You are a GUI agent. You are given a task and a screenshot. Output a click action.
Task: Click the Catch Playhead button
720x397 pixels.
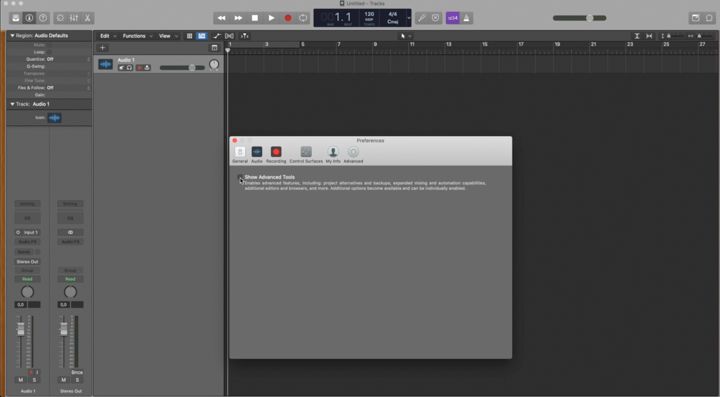(x=245, y=36)
